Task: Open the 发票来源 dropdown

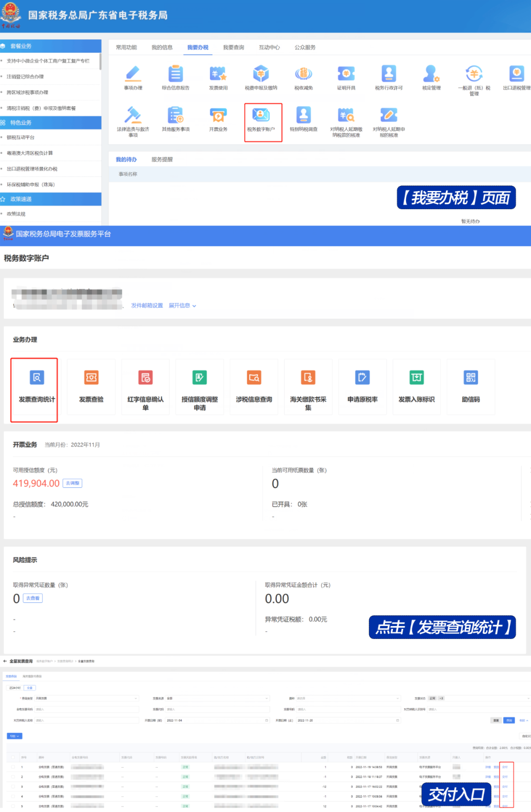Action: [218, 698]
